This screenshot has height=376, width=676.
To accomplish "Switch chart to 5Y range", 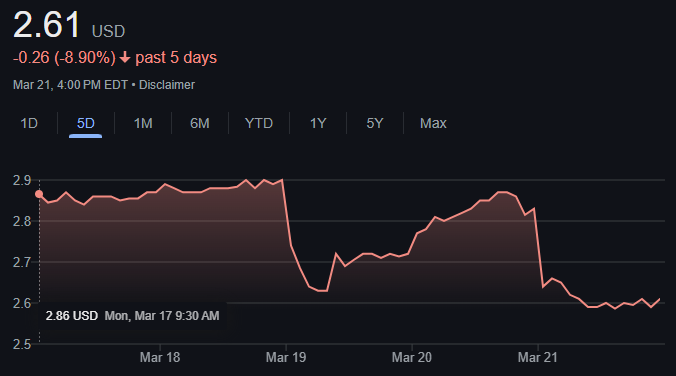I will 375,124.
